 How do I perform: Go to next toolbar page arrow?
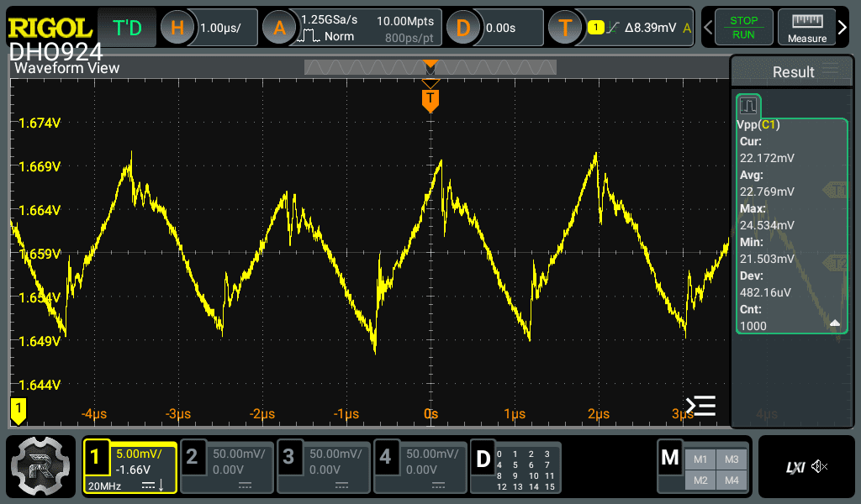[843, 28]
